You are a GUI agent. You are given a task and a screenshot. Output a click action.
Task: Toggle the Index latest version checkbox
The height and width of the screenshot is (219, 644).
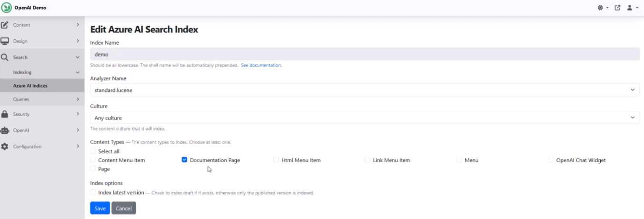coord(93,192)
